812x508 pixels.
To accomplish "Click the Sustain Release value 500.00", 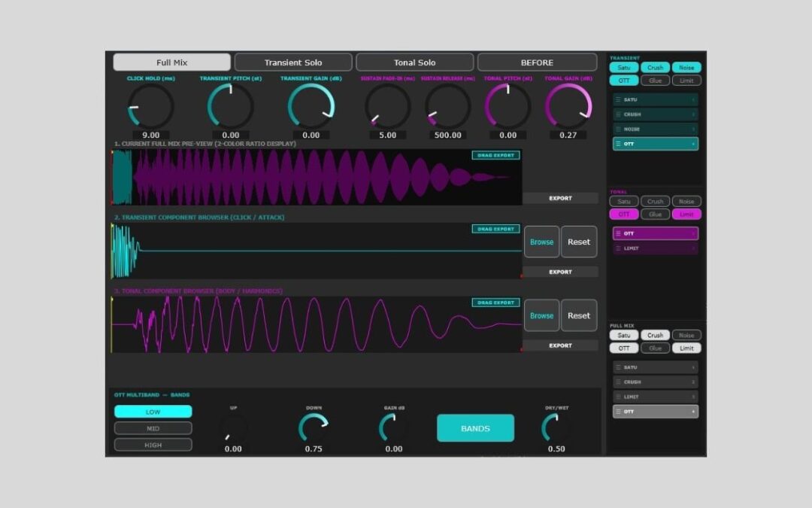I will [447, 135].
